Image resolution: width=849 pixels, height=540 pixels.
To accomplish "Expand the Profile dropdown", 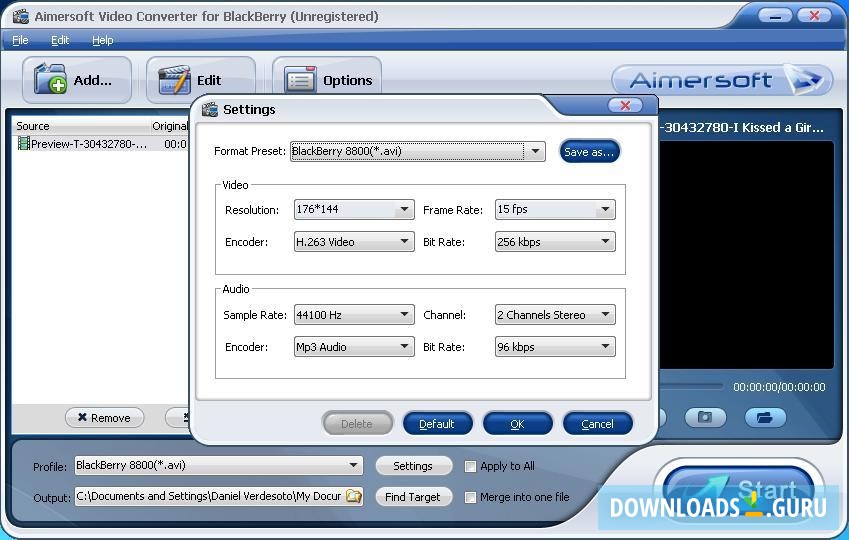I will click(x=353, y=465).
